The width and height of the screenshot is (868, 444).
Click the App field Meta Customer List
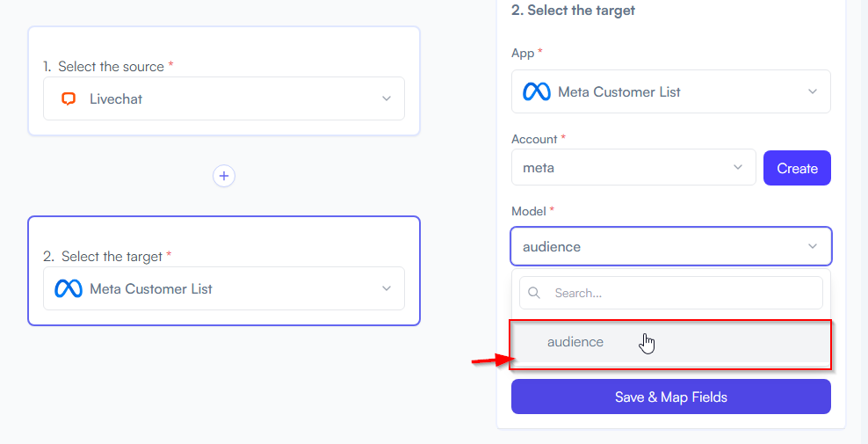(x=671, y=91)
